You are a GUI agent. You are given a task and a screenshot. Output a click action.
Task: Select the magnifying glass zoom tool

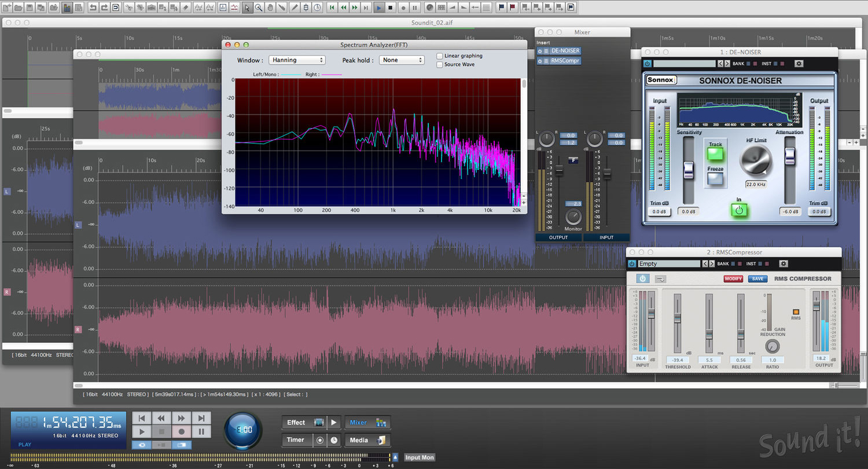tap(258, 8)
